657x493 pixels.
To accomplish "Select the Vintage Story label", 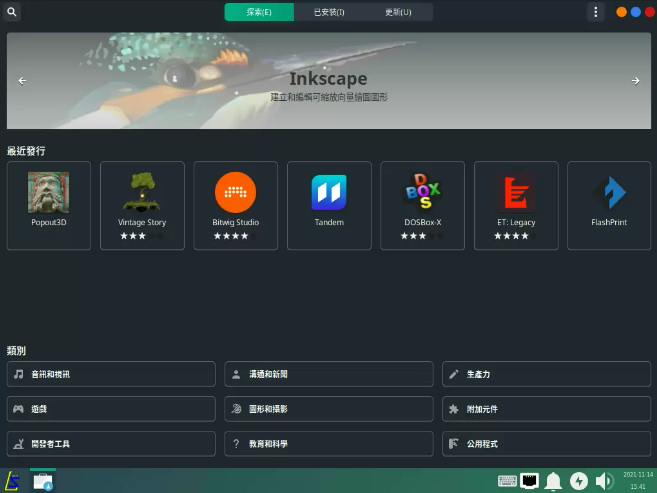I will pyautogui.click(x=142, y=222).
